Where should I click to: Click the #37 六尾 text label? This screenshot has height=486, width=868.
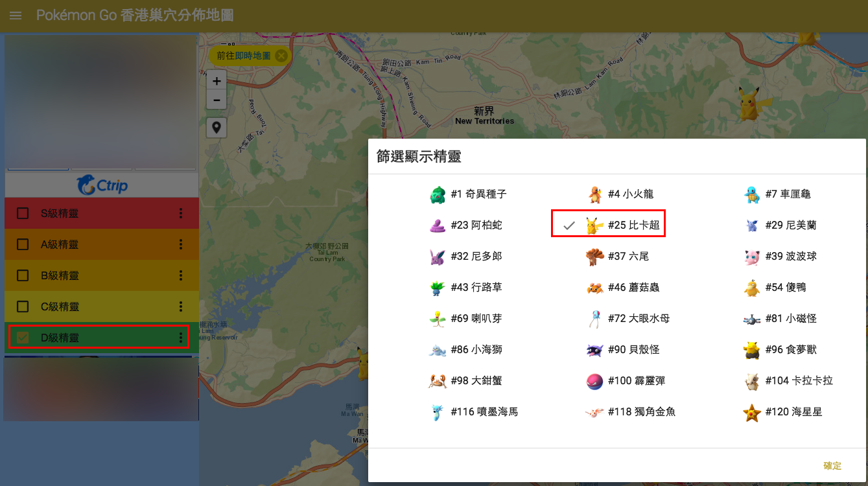628,257
